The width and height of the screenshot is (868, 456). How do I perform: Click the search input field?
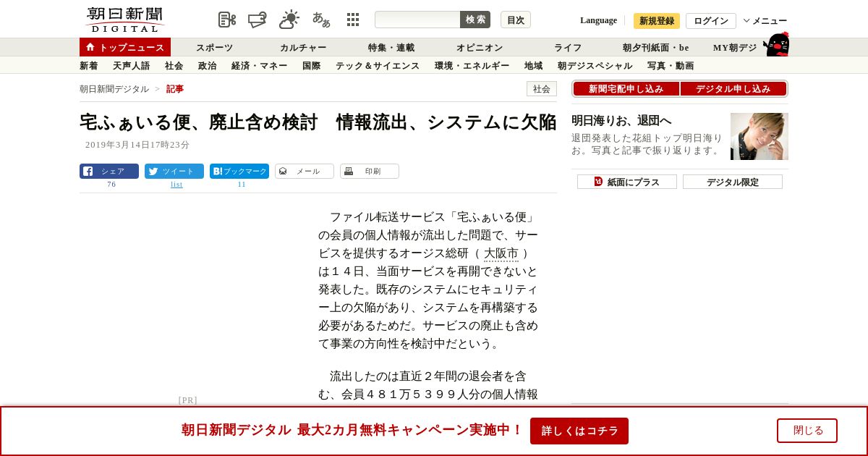(417, 20)
